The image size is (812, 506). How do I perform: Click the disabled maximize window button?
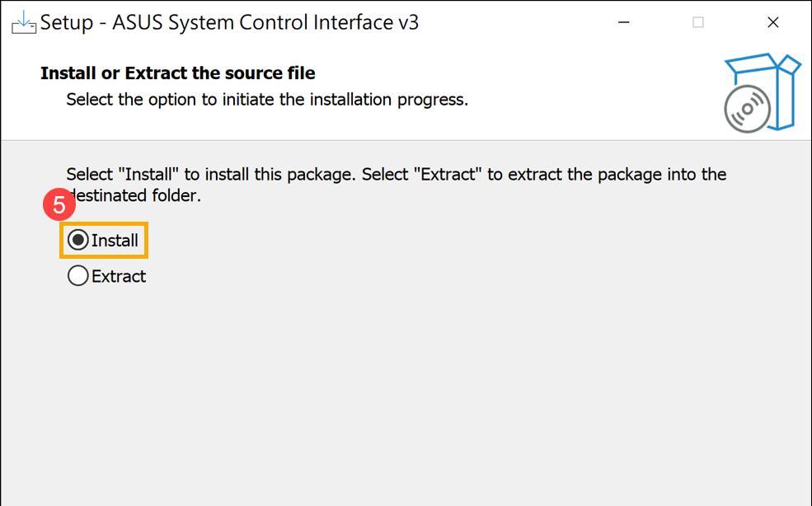698,22
